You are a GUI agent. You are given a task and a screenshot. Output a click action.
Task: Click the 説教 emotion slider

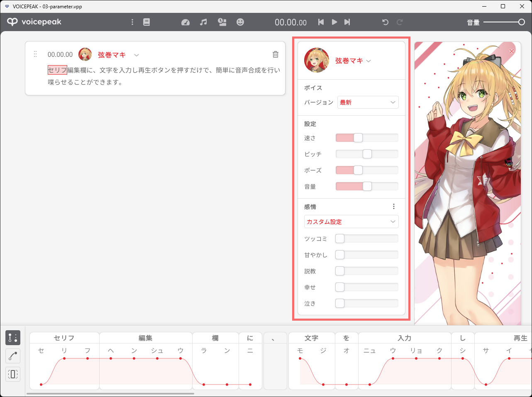367,271
